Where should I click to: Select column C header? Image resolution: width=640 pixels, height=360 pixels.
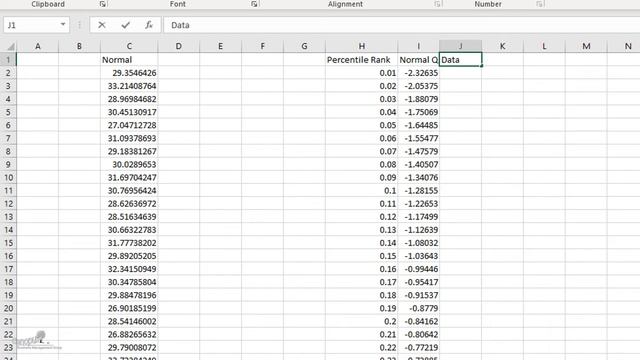point(129,47)
